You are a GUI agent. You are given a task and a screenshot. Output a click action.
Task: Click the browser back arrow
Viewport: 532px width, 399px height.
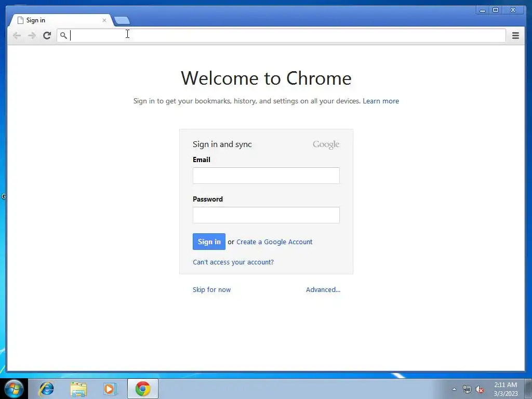click(17, 35)
